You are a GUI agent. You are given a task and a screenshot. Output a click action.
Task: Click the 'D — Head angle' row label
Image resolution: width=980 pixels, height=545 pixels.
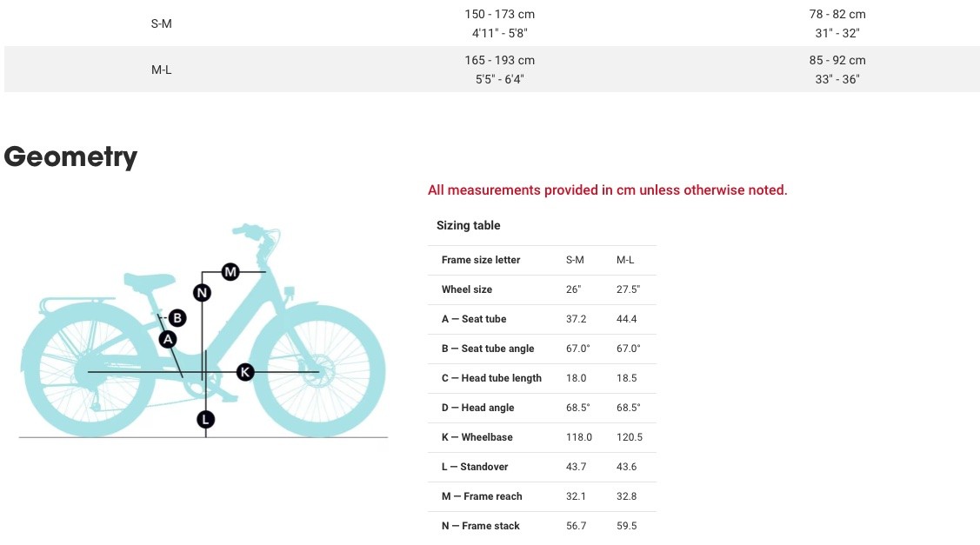[477, 408]
